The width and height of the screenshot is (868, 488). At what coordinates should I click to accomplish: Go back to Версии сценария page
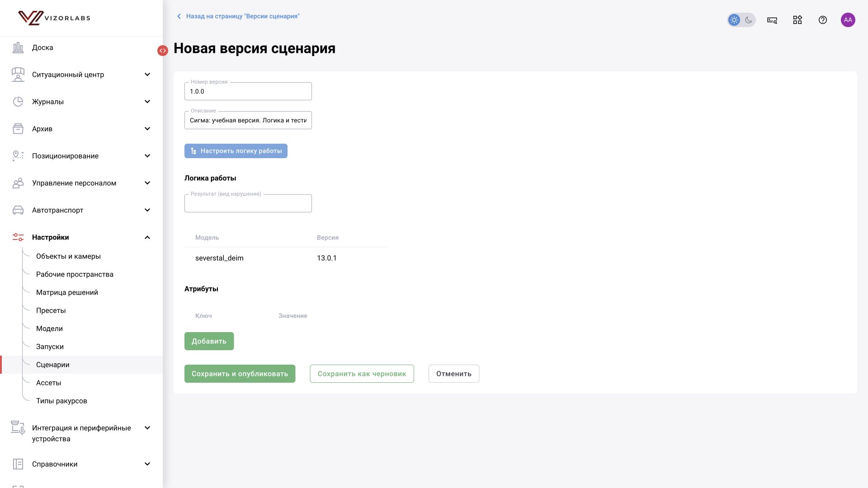pyautogui.click(x=238, y=16)
